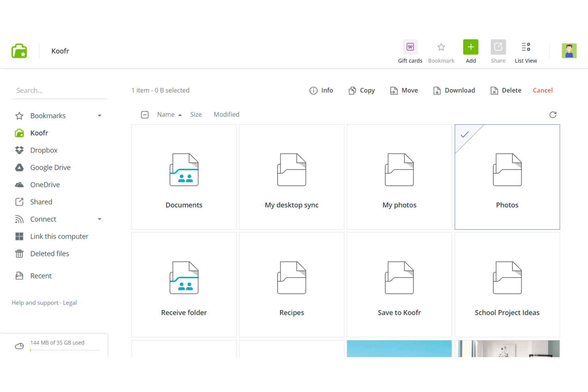588x392 pixels.
Task: Click the storage usage progress bar
Action: pyautogui.click(x=65, y=350)
